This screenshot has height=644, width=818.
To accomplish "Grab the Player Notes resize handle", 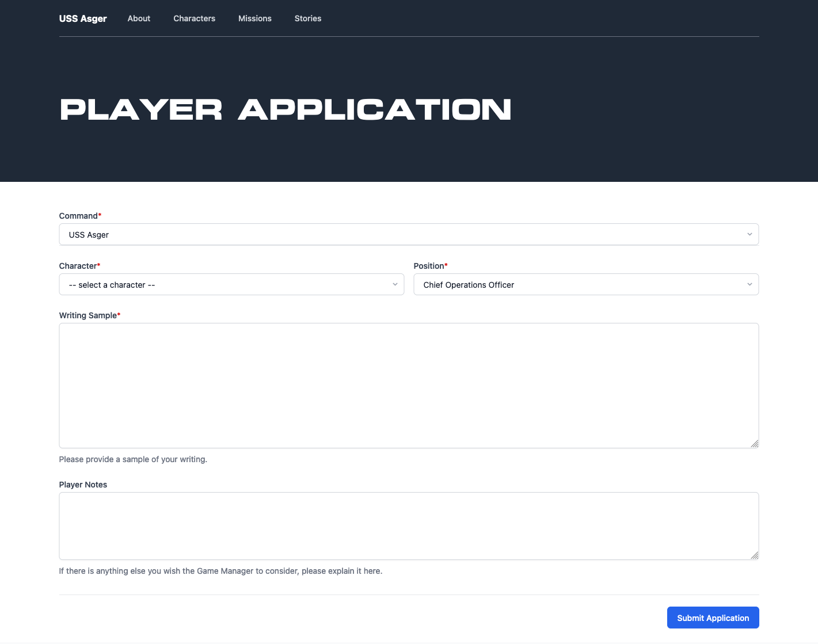I will pos(755,555).
